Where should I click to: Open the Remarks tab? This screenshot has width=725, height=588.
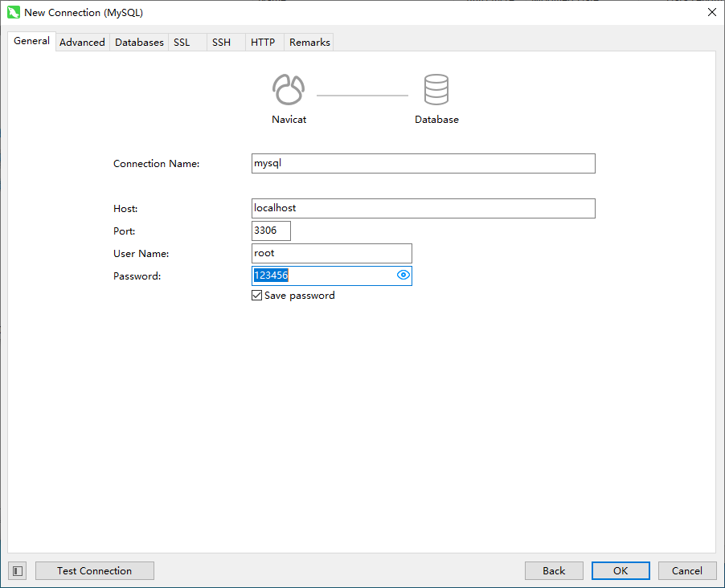click(x=309, y=42)
